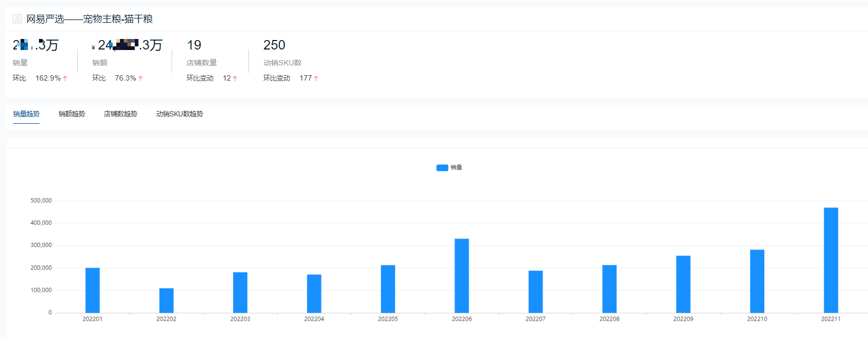Click the store count value 19
Screen dimensions: 868x337
pos(194,45)
